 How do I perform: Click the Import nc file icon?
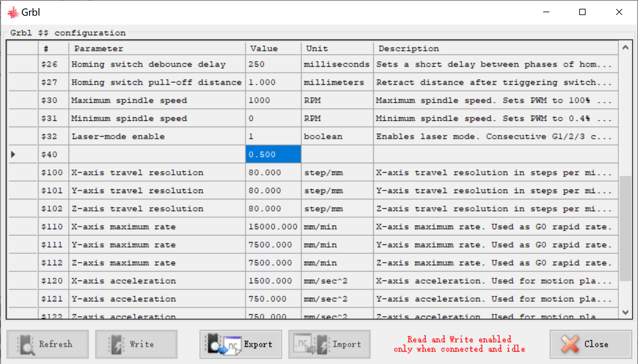(x=311, y=344)
